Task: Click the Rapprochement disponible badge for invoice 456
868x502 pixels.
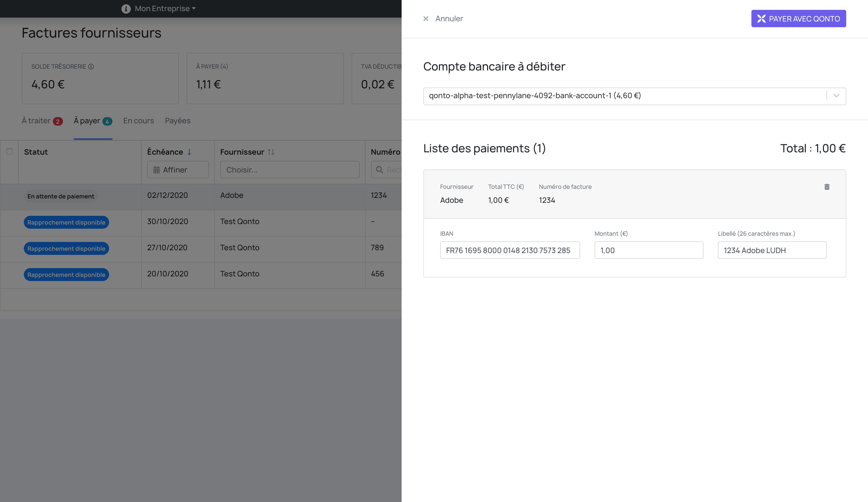Action: (66, 275)
